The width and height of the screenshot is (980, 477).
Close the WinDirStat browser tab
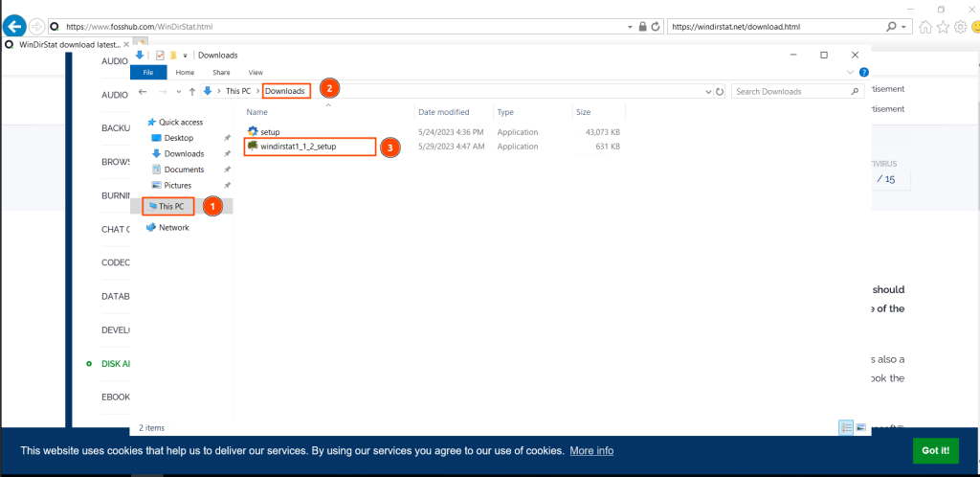[x=127, y=45]
